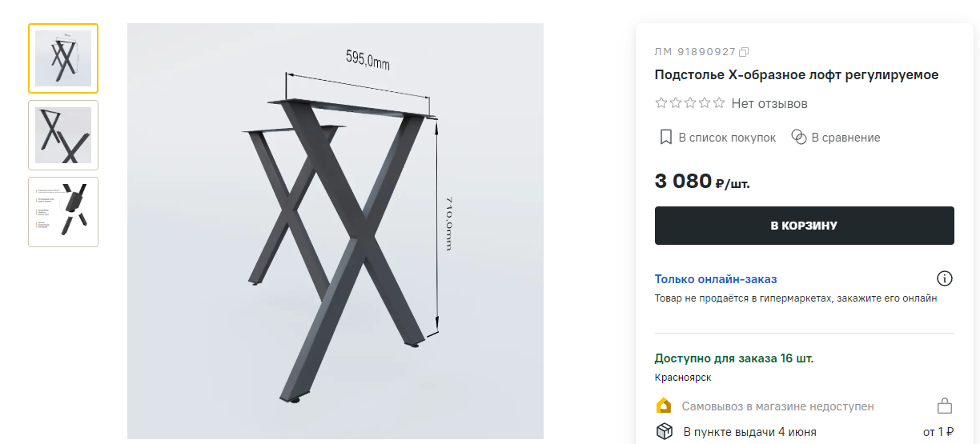This screenshot has width=980, height=444.
Task: Click the yellow store pickup icon
Action: coord(664,406)
